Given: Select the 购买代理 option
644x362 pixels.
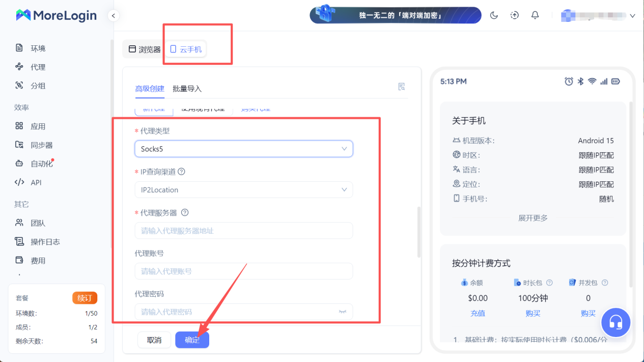Looking at the screenshot, I should (x=255, y=108).
